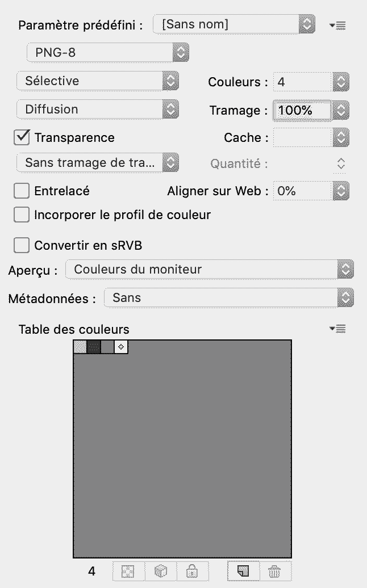The width and height of the screenshot is (367, 588).
Task: Enable Convertir en sRVB option
Action: tap(22, 246)
